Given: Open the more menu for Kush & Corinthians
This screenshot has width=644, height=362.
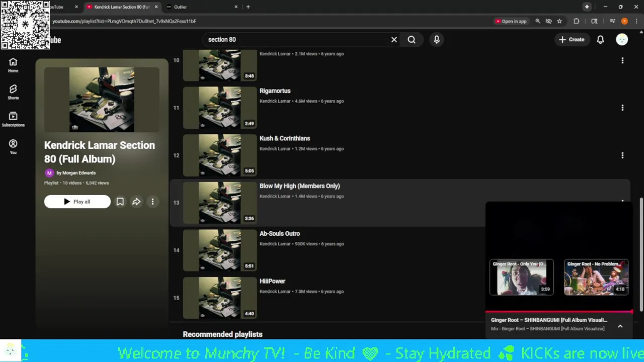Looking at the screenshot, I should (622, 155).
